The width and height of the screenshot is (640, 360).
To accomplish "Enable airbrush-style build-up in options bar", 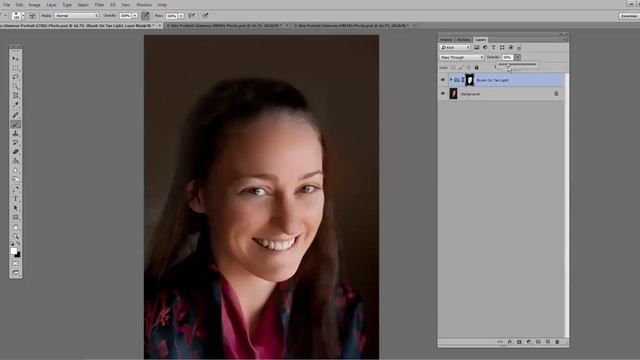I will click(192, 16).
